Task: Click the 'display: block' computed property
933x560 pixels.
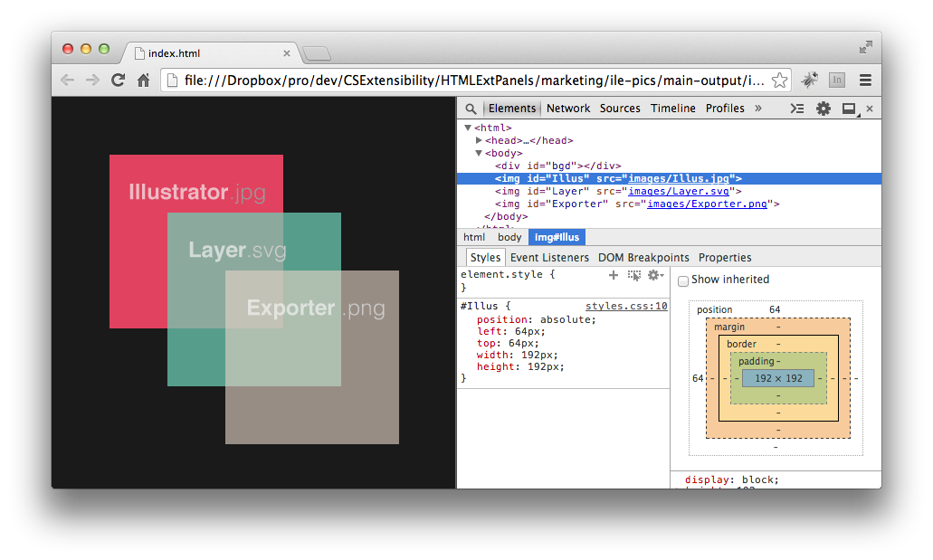Action: tap(731, 479)
